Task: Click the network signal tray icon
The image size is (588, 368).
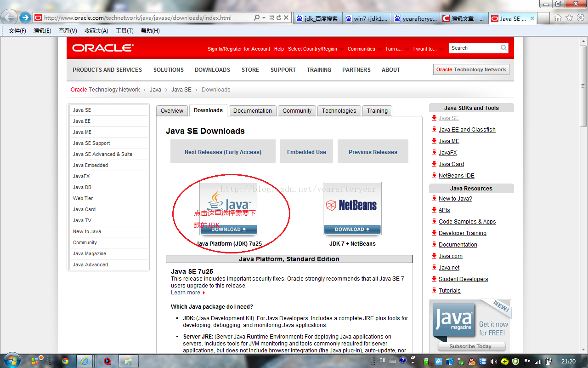Action: [537, 361]
